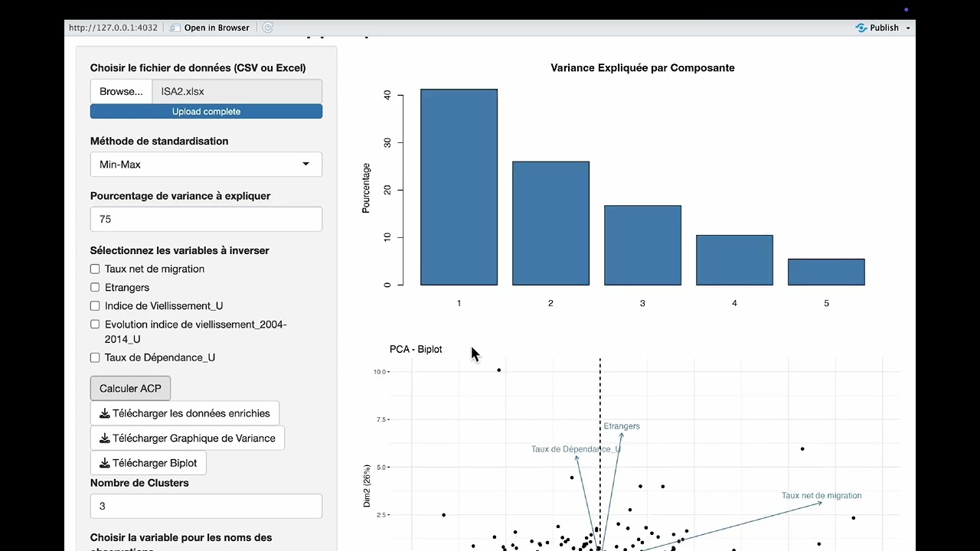The width and height of the screenshot is (980, 551).
Task: Click the Taux de Dépendance_U biplot label
Action: click(576, 449)
